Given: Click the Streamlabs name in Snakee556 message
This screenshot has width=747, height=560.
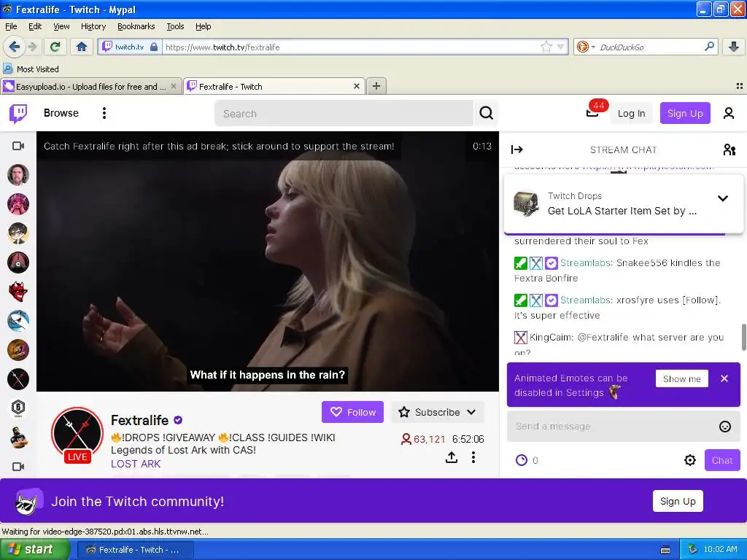Looking at the screenshot, I should [x=586, y=262].
